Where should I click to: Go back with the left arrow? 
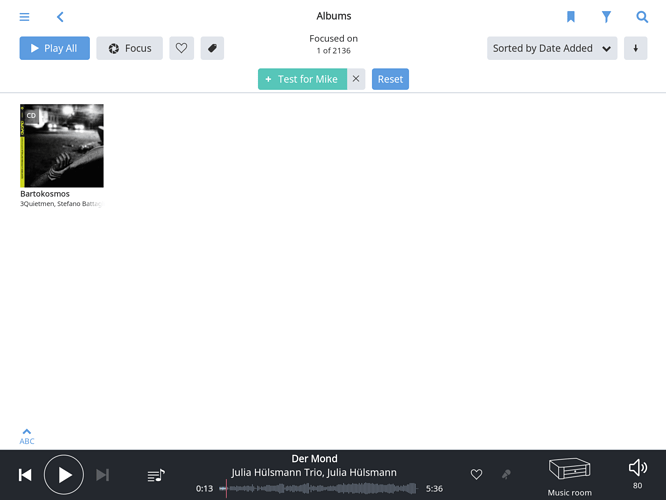coord(60,17)
